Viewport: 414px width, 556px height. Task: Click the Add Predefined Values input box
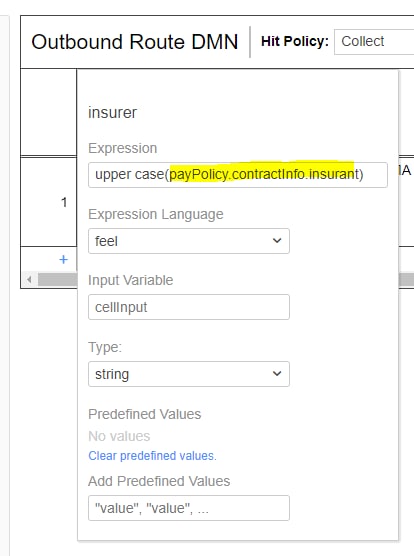(x=189, y=508)
